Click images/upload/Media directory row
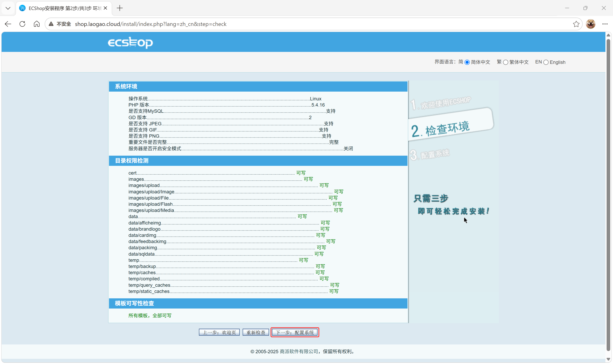The image size is (613, 364). point(236,211)
